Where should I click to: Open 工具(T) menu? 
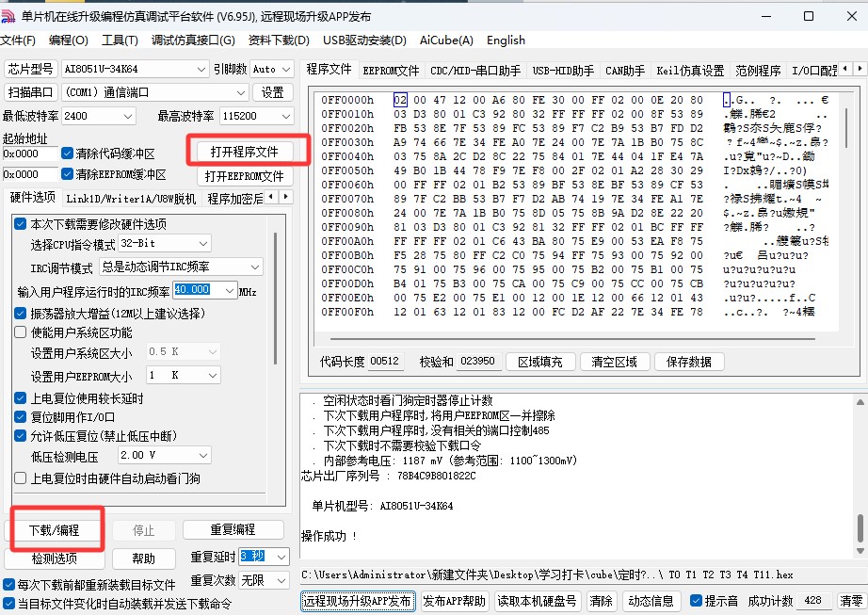point(120,40)
